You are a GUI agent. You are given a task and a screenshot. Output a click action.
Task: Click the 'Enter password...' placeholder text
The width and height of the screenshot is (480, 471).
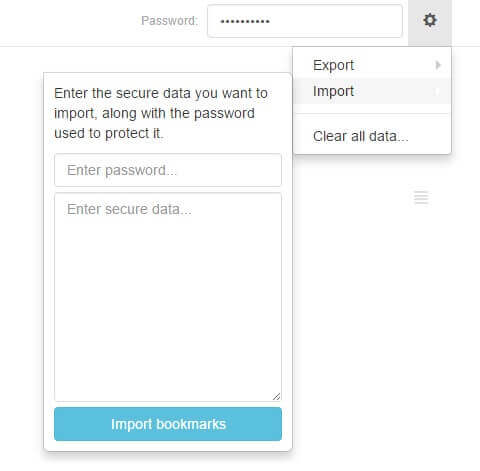click(x=122, y=170)
